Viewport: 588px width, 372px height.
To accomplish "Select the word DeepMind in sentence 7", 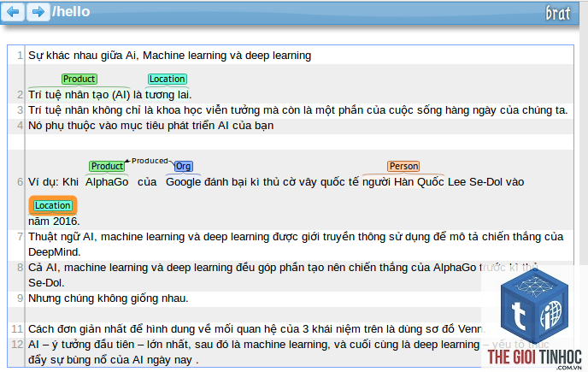I will 55,252.
